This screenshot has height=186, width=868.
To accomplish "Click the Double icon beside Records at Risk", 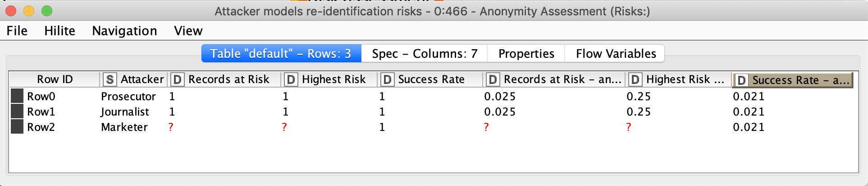I will click(x=178, y=79).
